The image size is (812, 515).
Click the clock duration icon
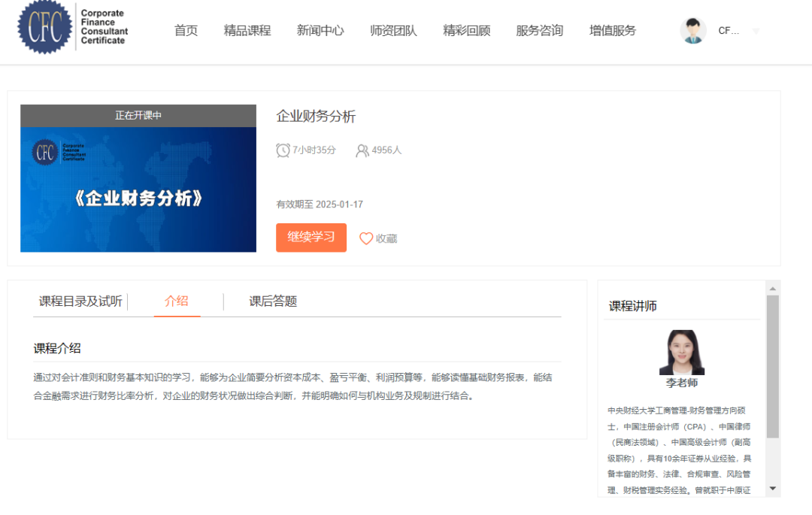(283, 150)
